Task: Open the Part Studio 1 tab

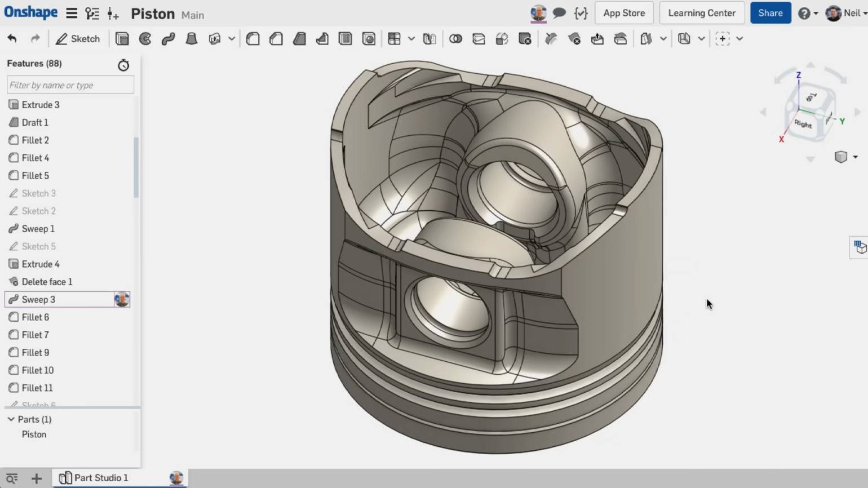Action: point(101,478)
